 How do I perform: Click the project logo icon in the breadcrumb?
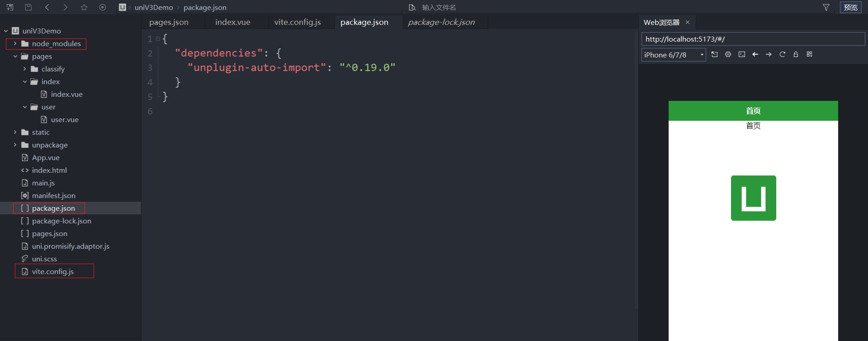(123, 7)
